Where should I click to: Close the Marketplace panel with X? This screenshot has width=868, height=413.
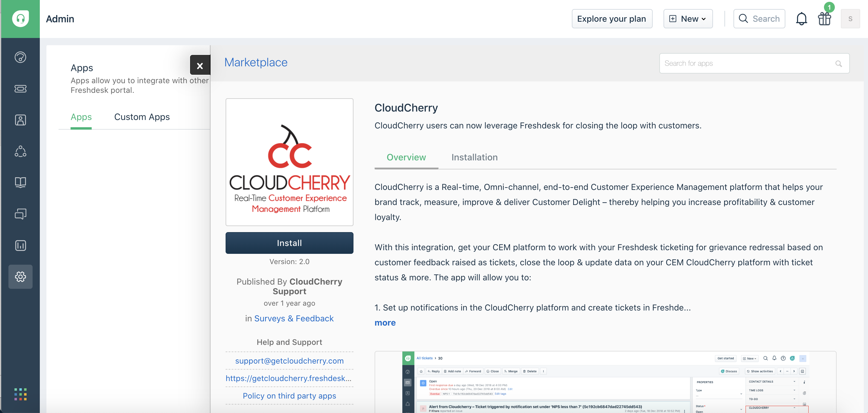coord(200,65)
